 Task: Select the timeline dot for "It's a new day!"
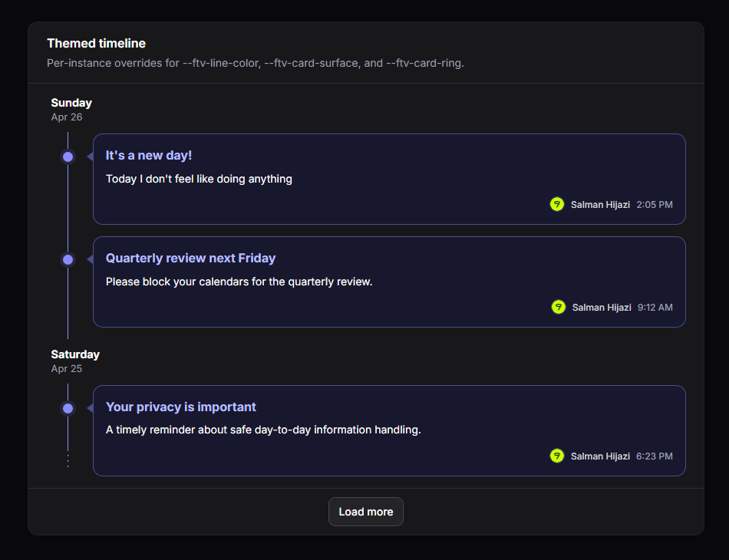[68, 156]
